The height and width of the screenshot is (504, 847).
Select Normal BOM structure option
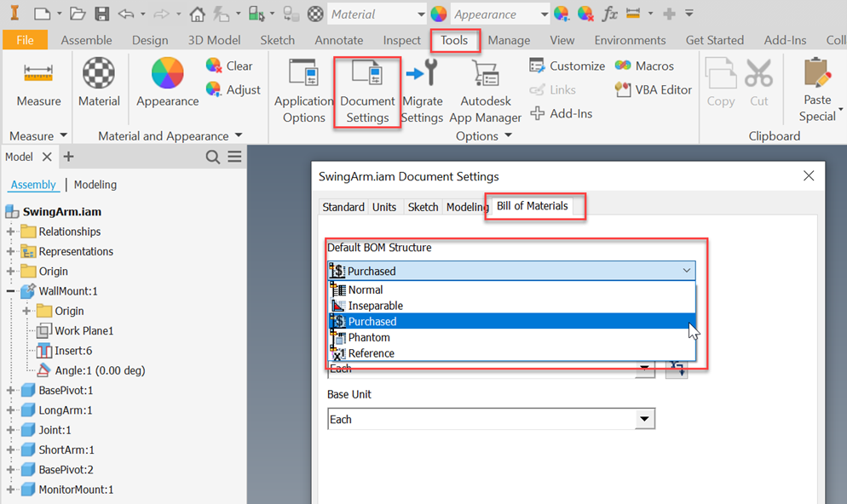click(511, 289)
